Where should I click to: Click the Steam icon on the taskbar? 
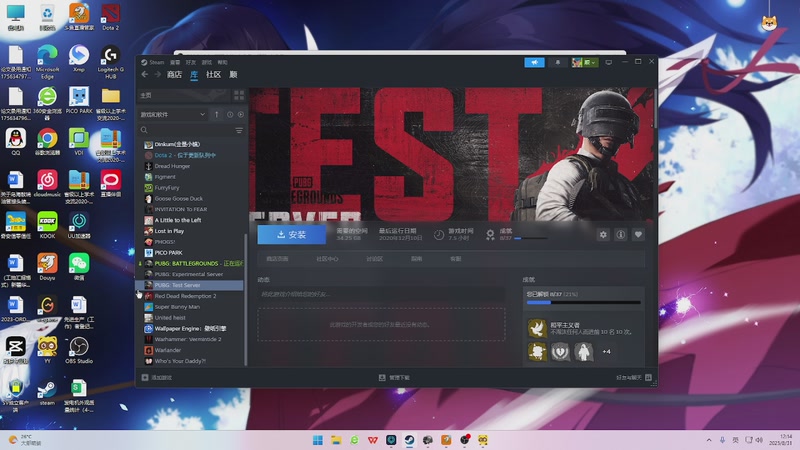point(409,440)
